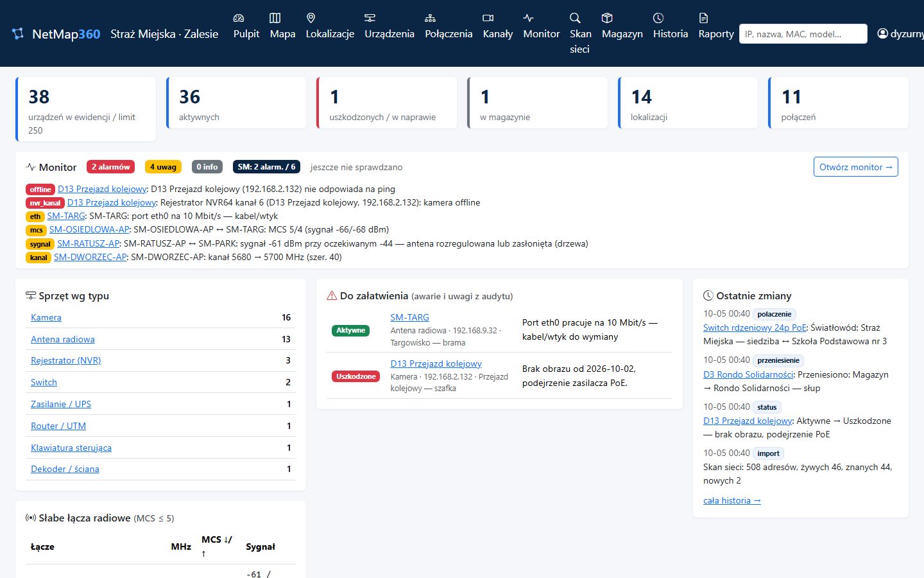Open the Połączenia network diagram icon

(x=431, y=18)
